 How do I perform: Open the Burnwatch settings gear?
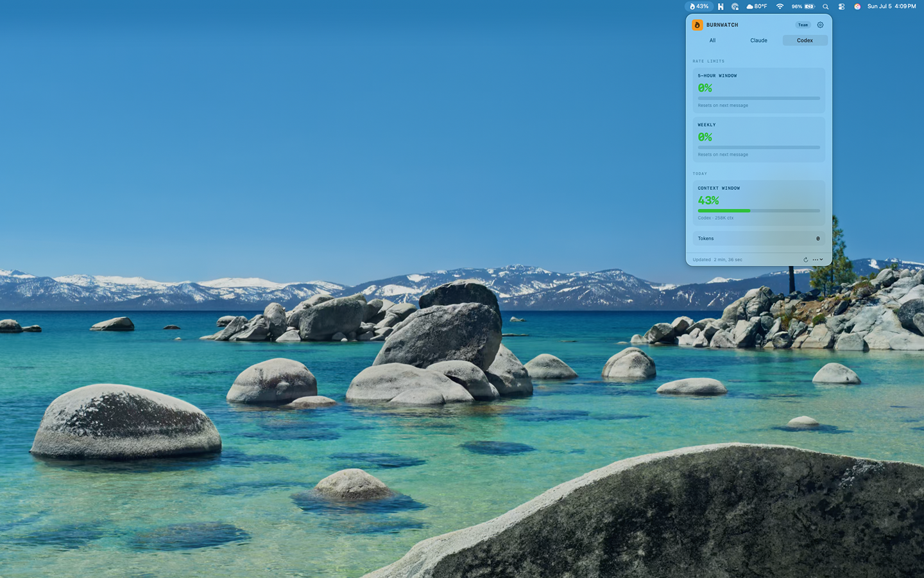tap(820, 25)
